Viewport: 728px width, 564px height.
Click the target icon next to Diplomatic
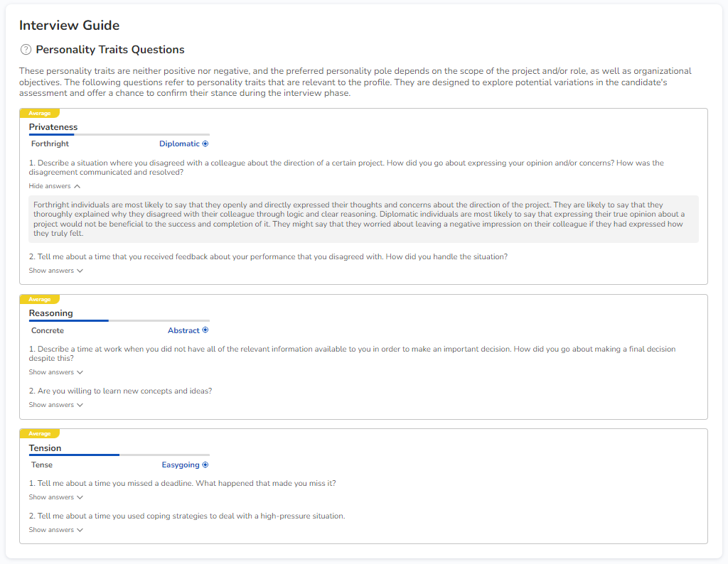click(x=205, y=143)
